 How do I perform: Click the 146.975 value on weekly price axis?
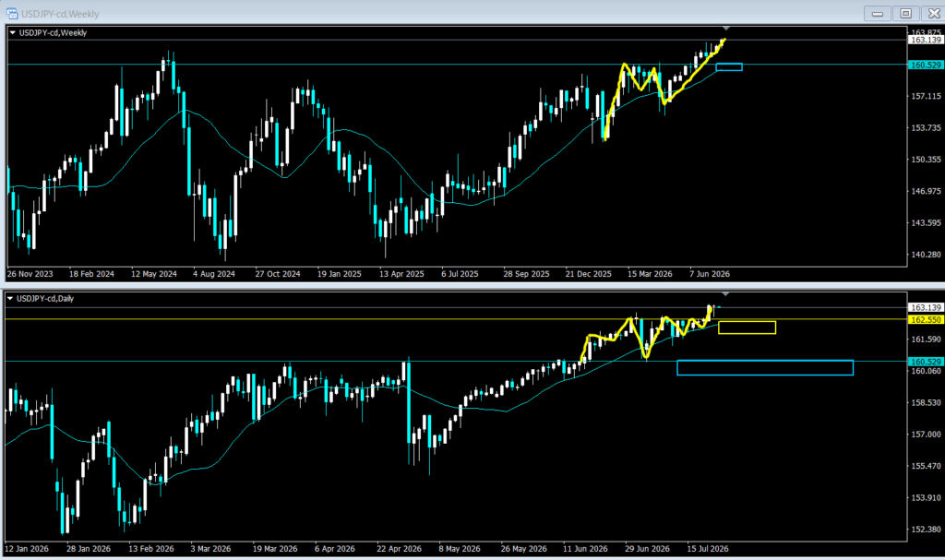(x=927, y=191)
